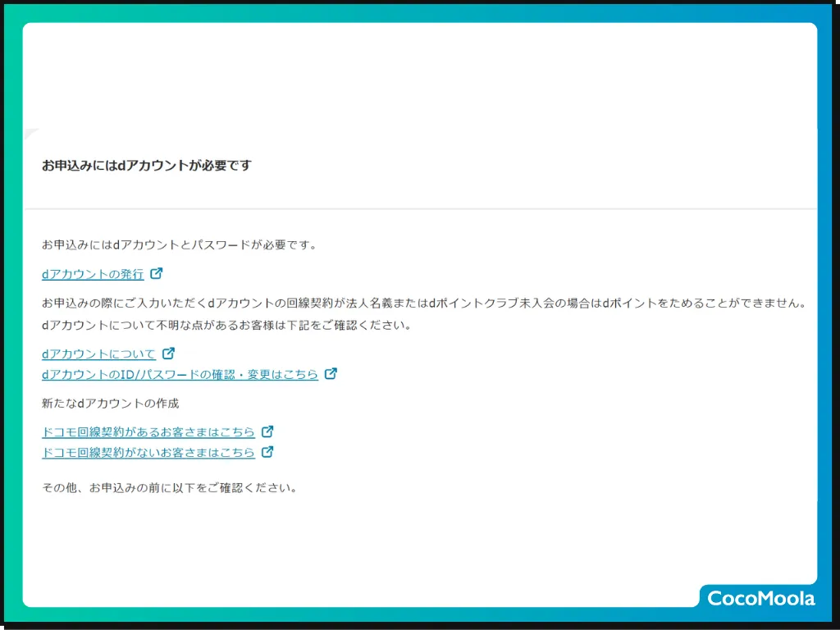Open dアカウントのID/パスワードの確認・変更はこちら link
Viewport: 840px width, 630px height.
[180, 374]
